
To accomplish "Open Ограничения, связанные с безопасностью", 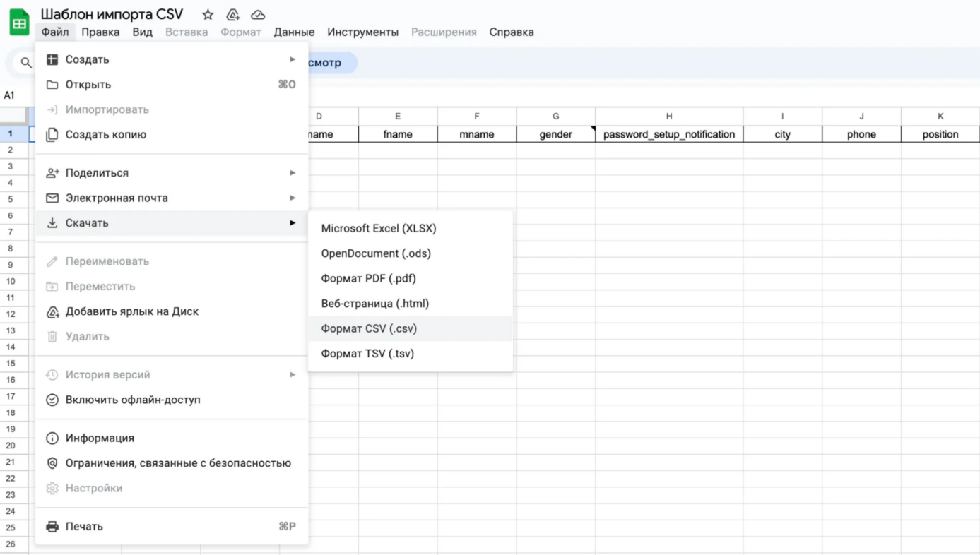I will pyautogui.click(x=178, y=463).
